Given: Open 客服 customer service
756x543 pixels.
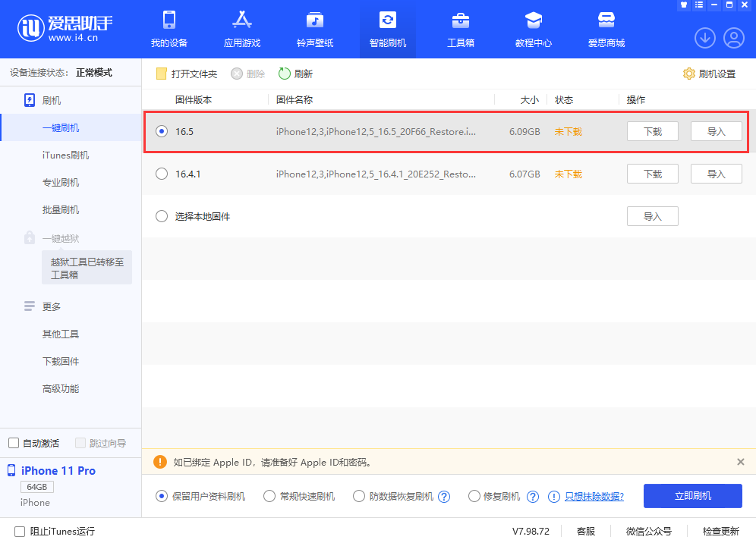Looking at the screenshot, I should tap(586, 531).
